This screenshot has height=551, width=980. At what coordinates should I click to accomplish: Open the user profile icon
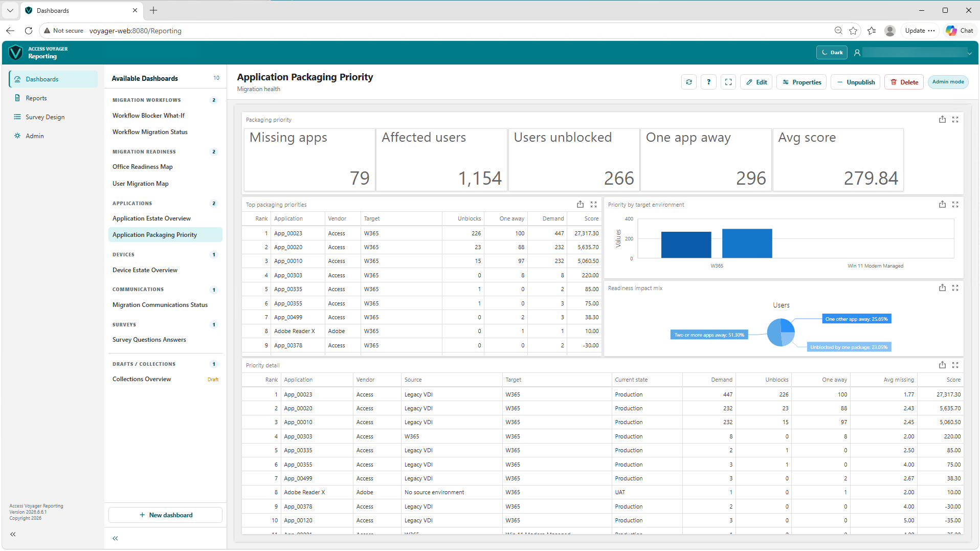point(857,52)
